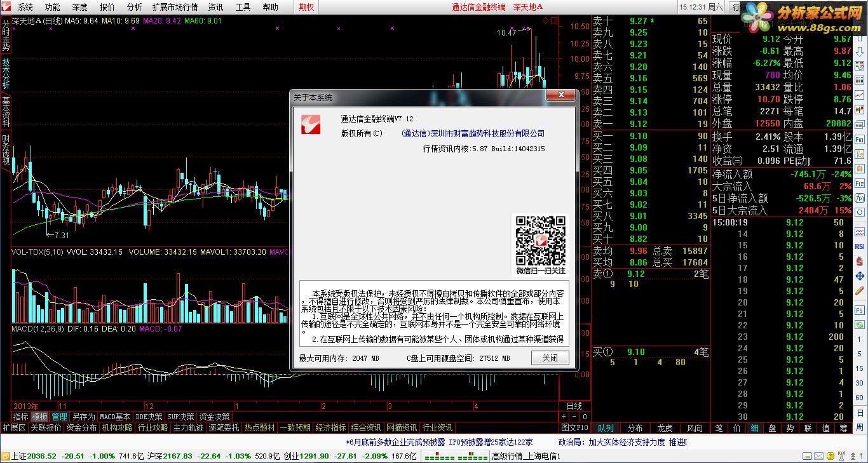Select the 财务透视 left sidebar tab
The image size is (868, 463).
(x=6, y=149)
